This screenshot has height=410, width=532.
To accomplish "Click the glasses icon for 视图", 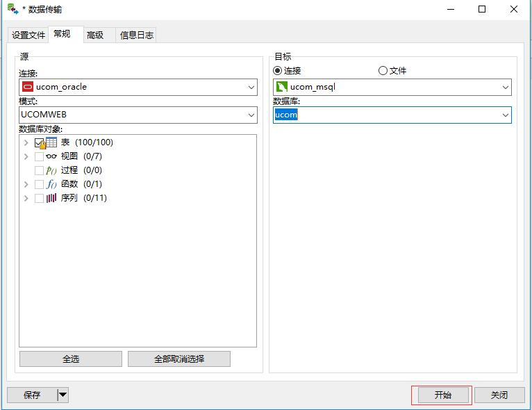I will 51,156.
